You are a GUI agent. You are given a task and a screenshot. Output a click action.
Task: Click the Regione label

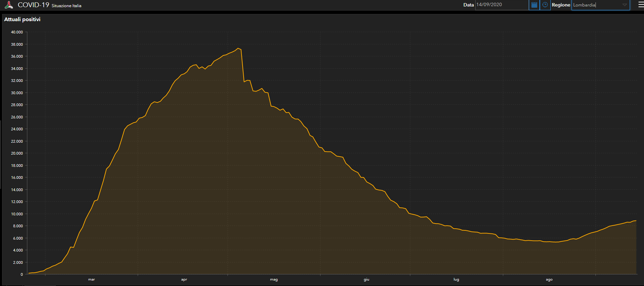pyautogui.click(x=561, y=5)
